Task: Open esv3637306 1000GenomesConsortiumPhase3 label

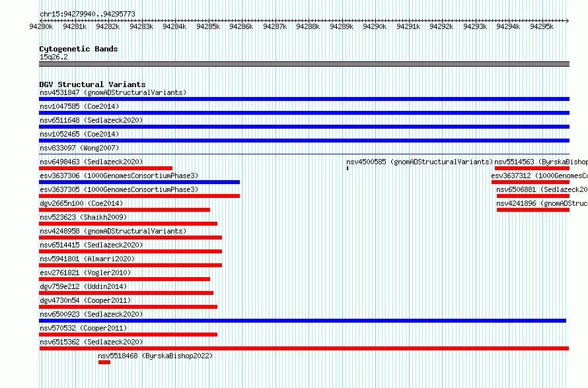Action: coord(119,176)
